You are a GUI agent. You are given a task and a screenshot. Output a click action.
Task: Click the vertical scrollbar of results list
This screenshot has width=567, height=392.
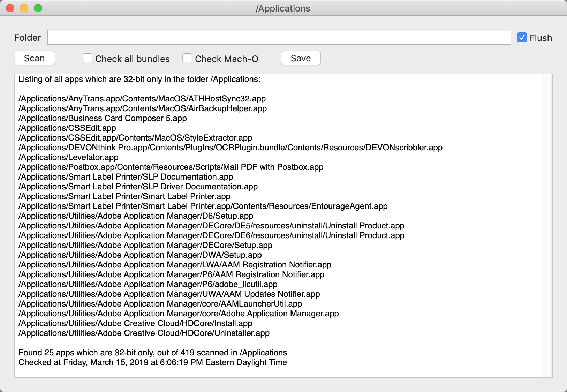click(x=547, y=225)
